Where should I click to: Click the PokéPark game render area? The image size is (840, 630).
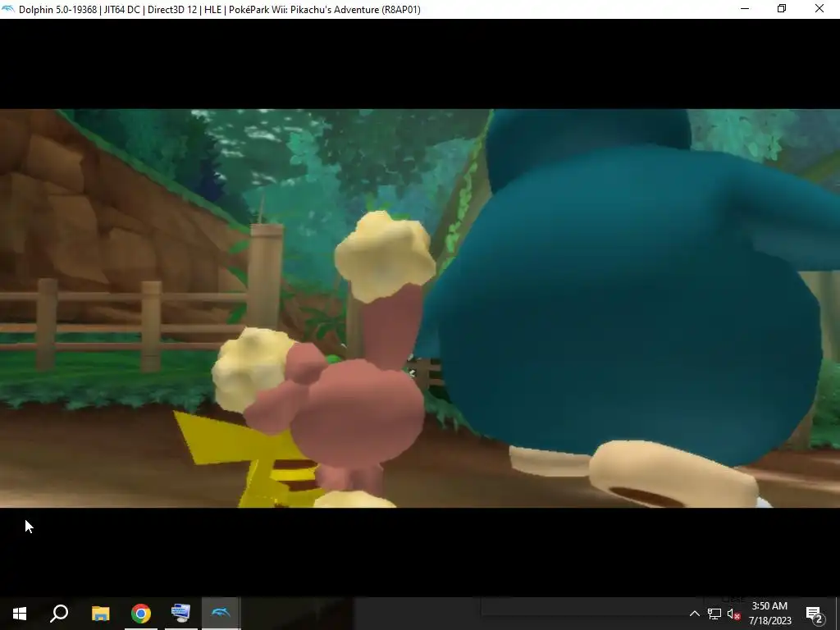[420, 308]
